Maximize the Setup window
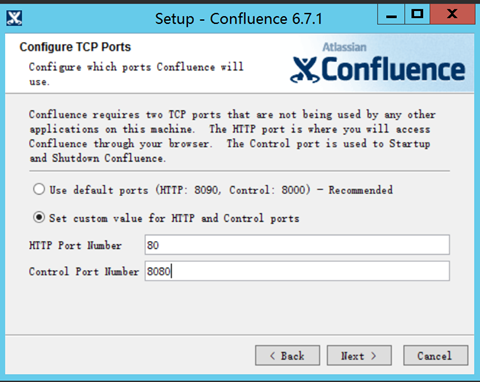 [417, 15]
